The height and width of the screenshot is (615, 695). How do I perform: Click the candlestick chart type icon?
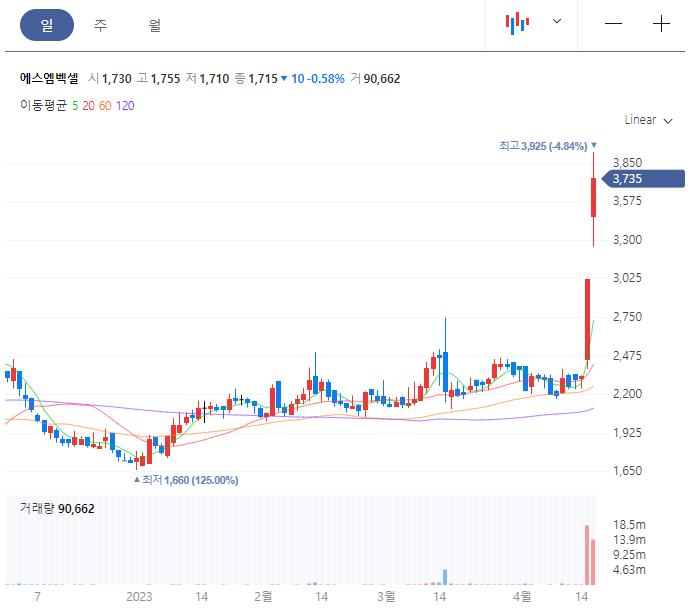pyautogui.click(x=517, y=23)
